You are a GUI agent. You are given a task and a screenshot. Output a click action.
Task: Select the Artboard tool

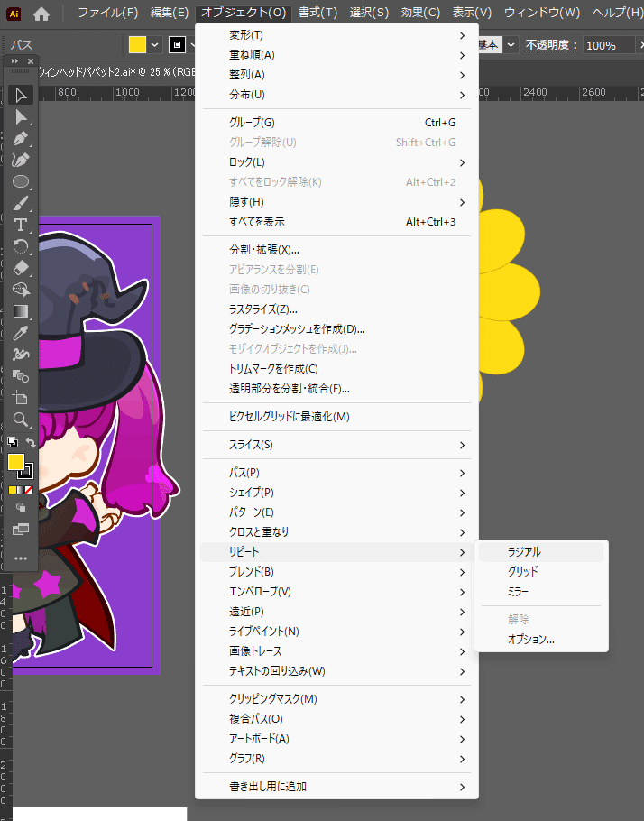pyautogui.click(x=21, y=398)
